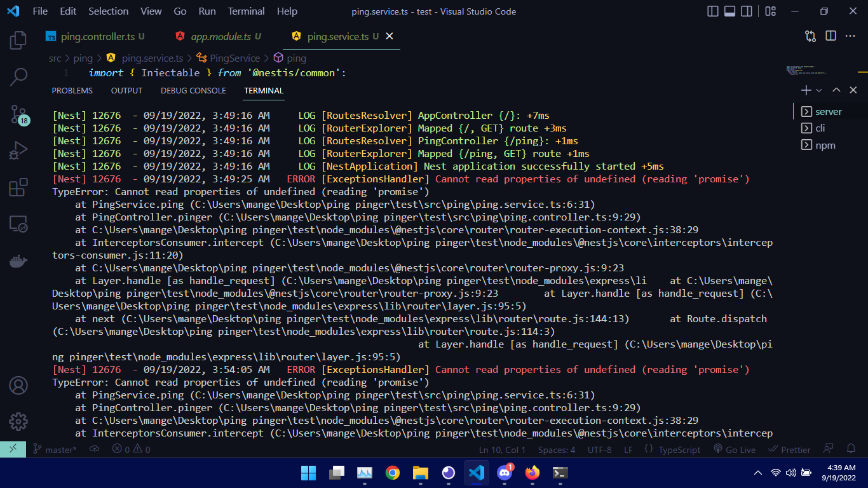Open the Search view in activity bar
The image size is (868, 488).
[18, 78]
